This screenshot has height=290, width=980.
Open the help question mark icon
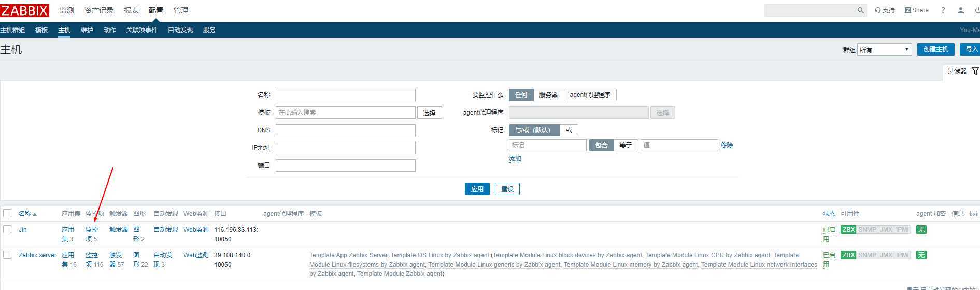point(943,10)
